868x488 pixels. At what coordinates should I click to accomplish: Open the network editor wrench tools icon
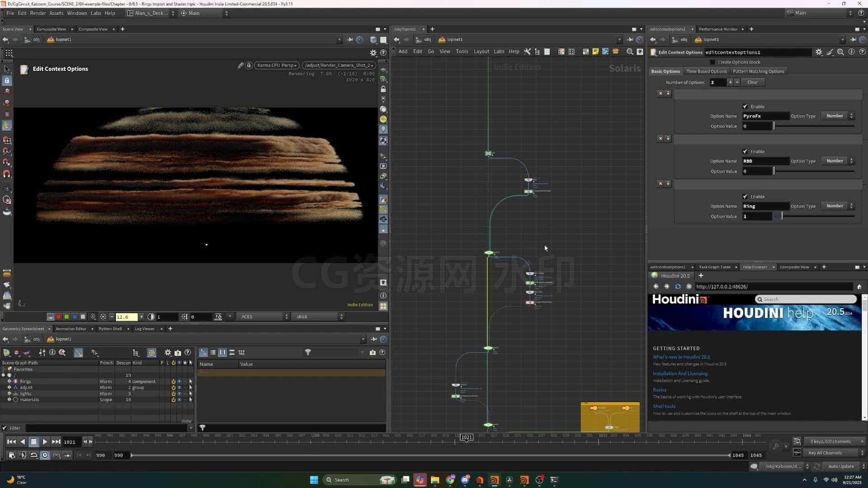click(x=527, y=52)
